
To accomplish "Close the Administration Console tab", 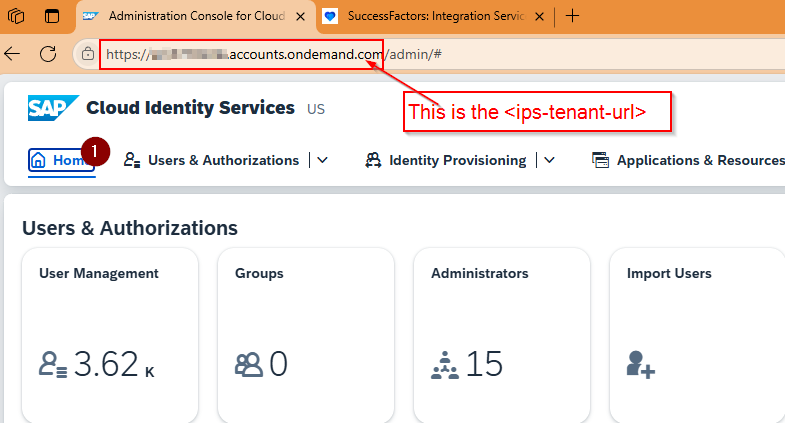I will point(300,17).
